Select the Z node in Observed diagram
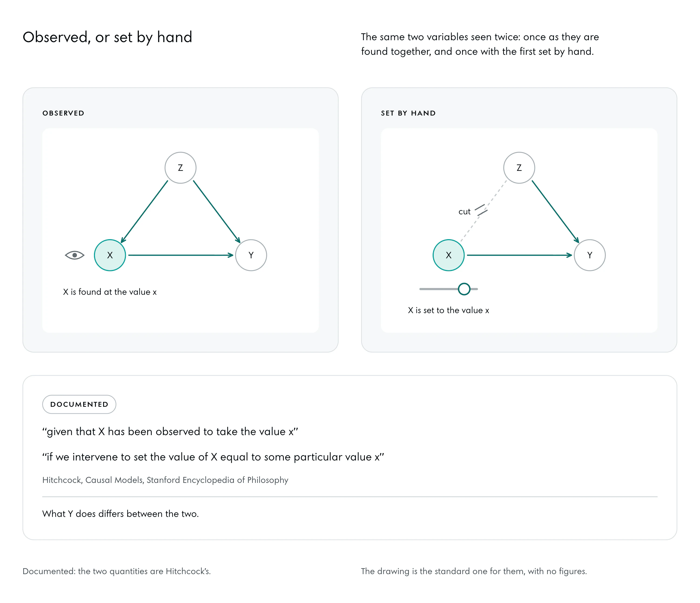This screenshot has height=603, width=700. 180,168
